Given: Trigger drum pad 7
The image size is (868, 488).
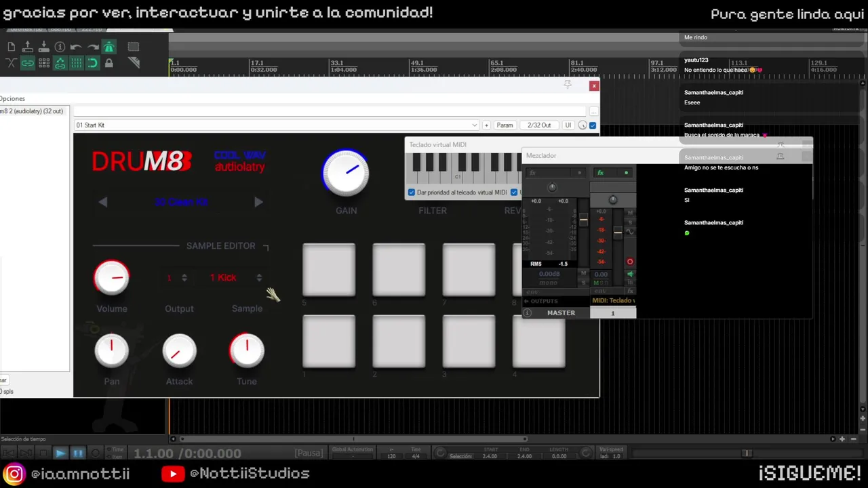Looking at the screenshot, I should (469, 270).
